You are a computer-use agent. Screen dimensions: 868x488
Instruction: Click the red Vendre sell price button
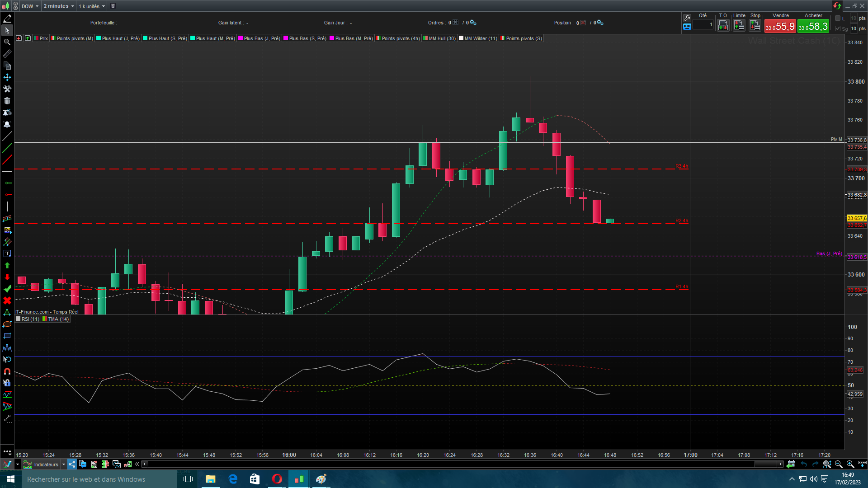(780, 27)
